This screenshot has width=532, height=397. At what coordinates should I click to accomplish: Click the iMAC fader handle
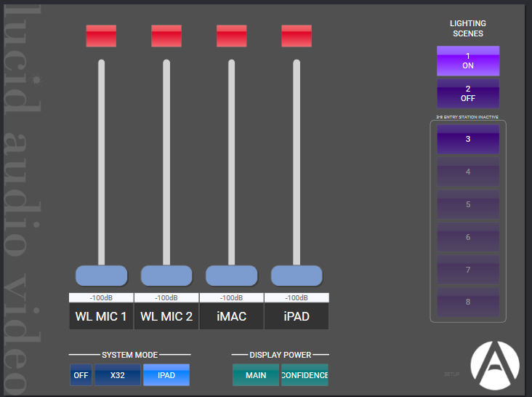tap(231, 276)
